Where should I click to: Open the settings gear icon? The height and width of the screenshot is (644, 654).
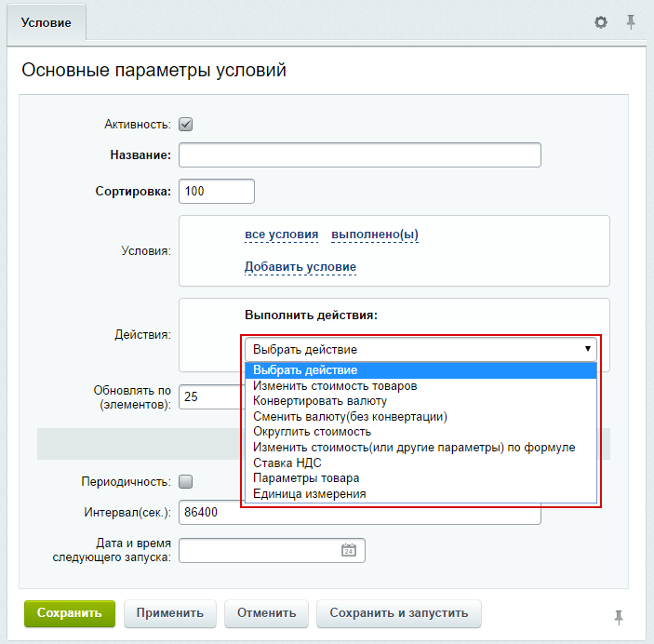coord(601,21)
